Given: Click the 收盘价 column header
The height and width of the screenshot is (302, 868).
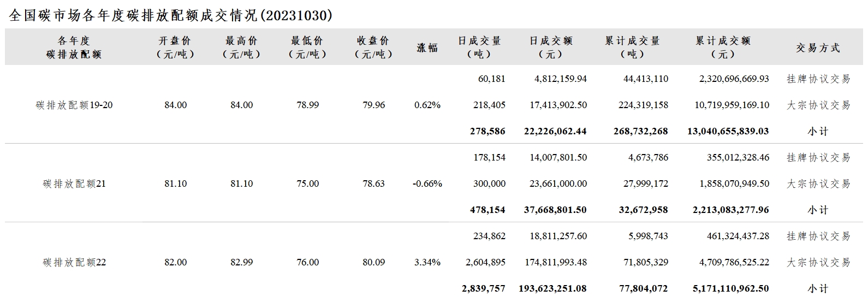Looking at the screenshot, I should coord(373,48).
